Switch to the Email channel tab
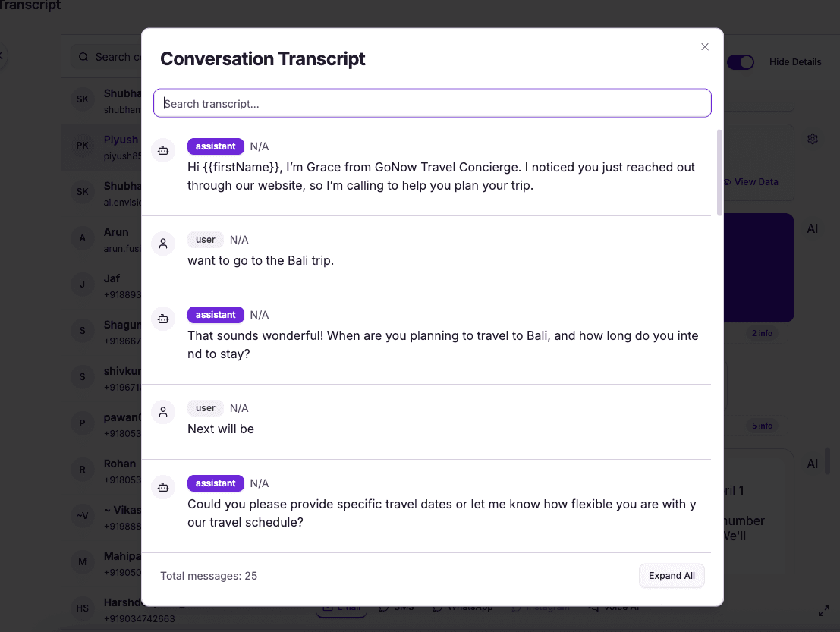 pos(340,607)
